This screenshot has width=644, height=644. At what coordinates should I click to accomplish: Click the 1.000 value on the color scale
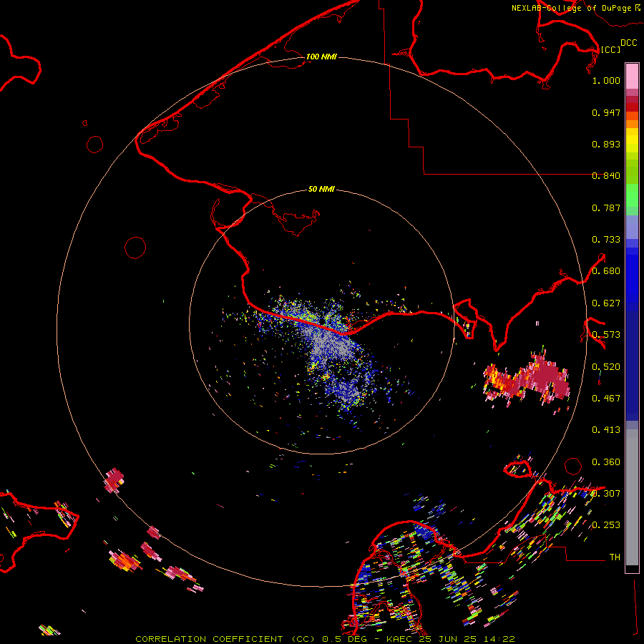click(606, 80)
